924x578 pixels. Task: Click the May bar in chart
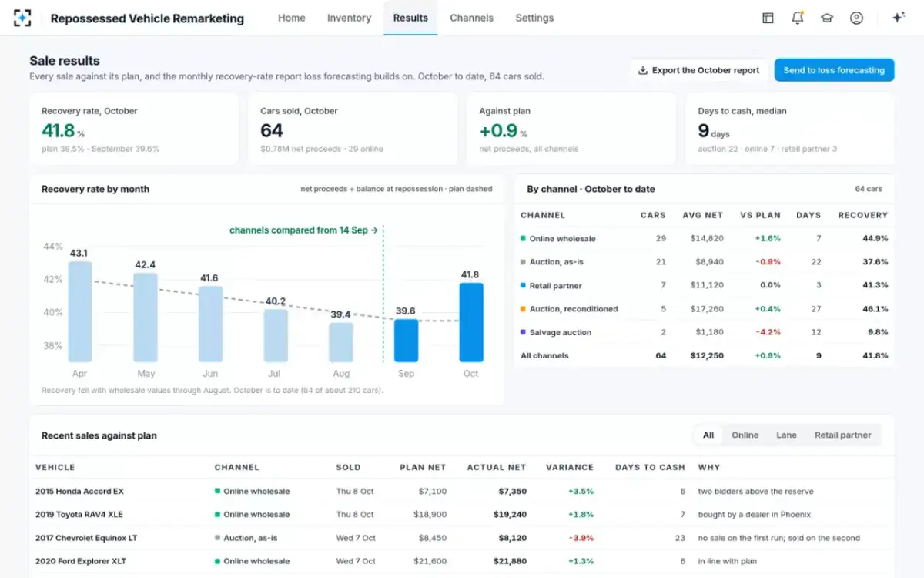146,318
